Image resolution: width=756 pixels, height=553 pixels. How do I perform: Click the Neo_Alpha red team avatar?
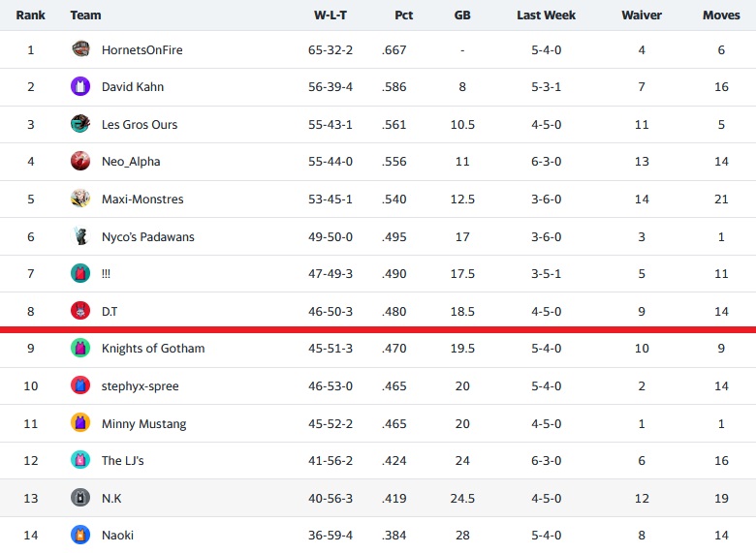click(x=80, y=161)
